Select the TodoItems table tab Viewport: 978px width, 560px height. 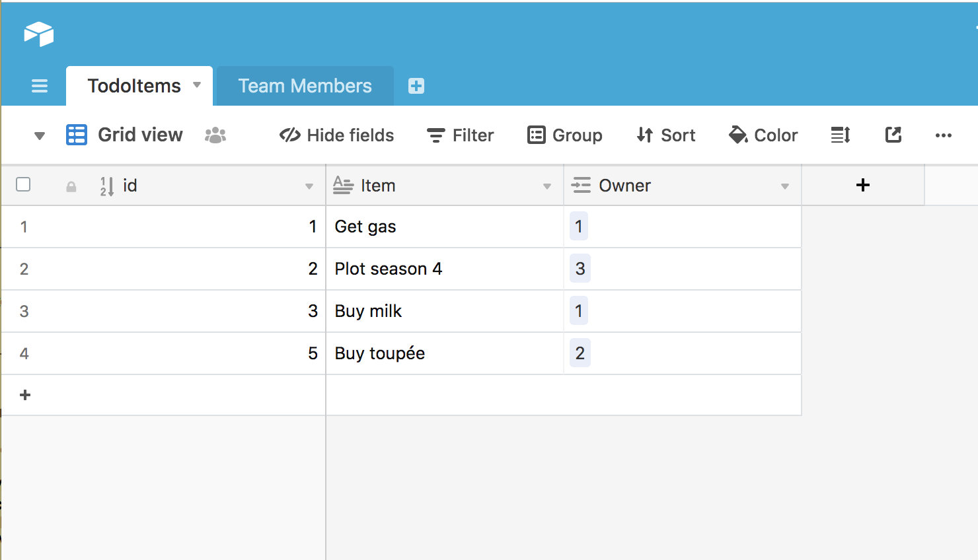tap(134, 86)
